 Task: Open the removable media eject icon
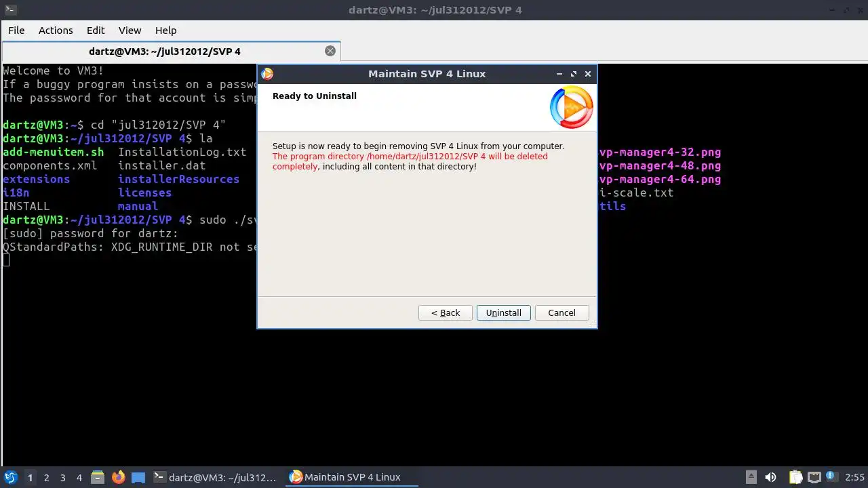pyautogui.click(x=751, y=477)
